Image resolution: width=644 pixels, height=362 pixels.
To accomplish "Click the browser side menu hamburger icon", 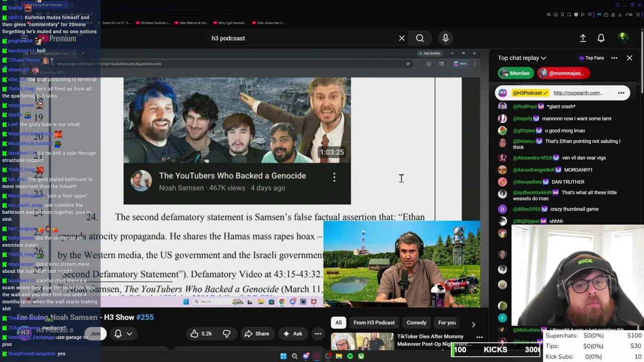I will click(x=637, y=15).
